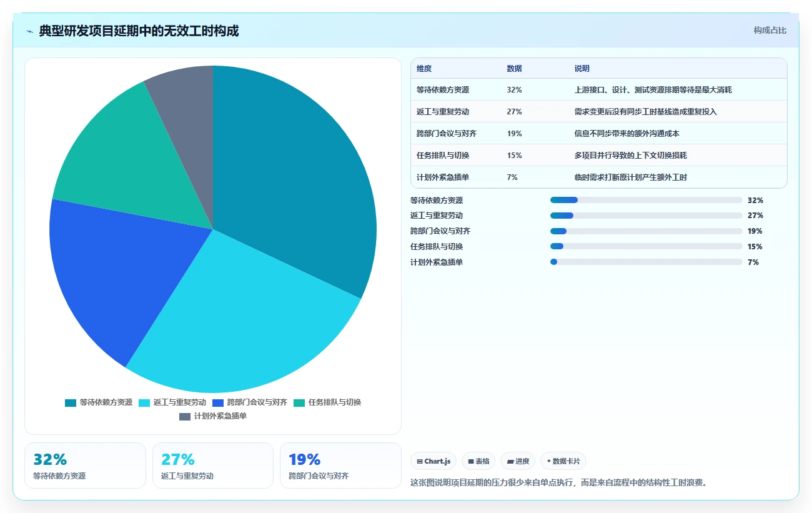Screen dimensions: 812x513
Task: Toggle the 等待依赖方资源 legend label
Action: click(106, 402)
